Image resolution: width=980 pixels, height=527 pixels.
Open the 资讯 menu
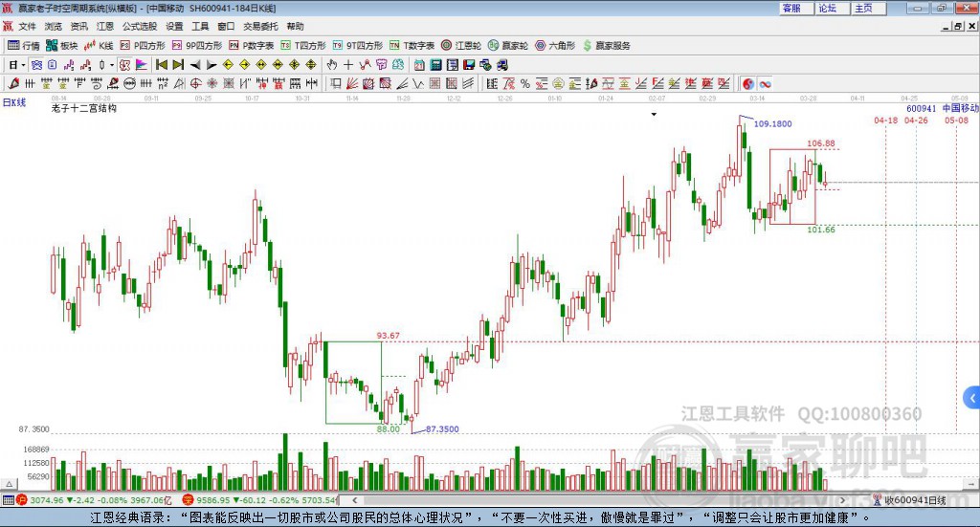[79, 26]
